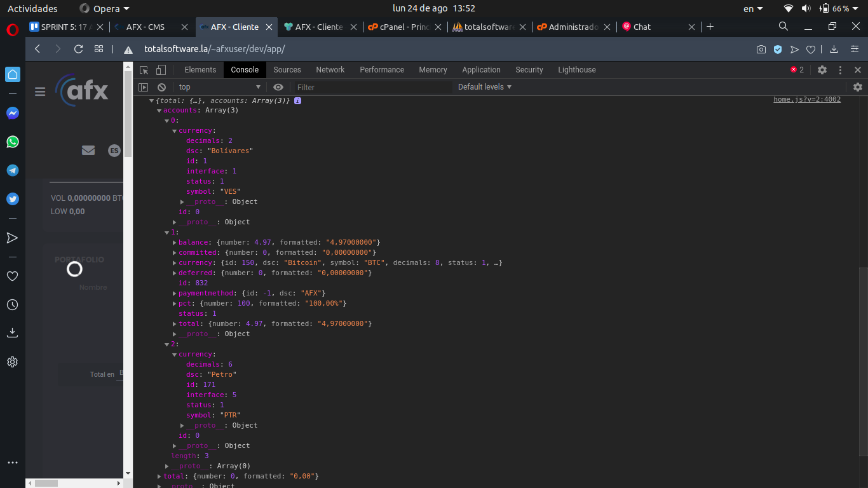Open DevTools settings gear icon
Image resolution: width=868 pixels, height=488 pixels.
coord(822,70)
